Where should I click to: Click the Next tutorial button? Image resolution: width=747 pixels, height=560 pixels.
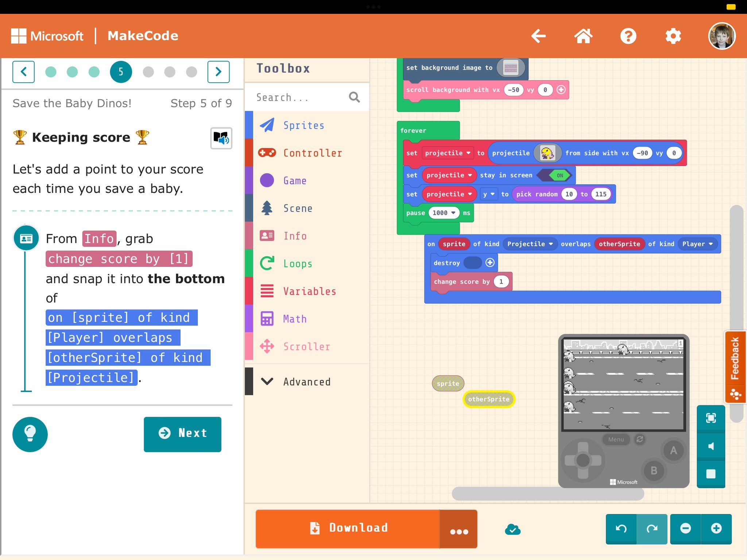182,434
